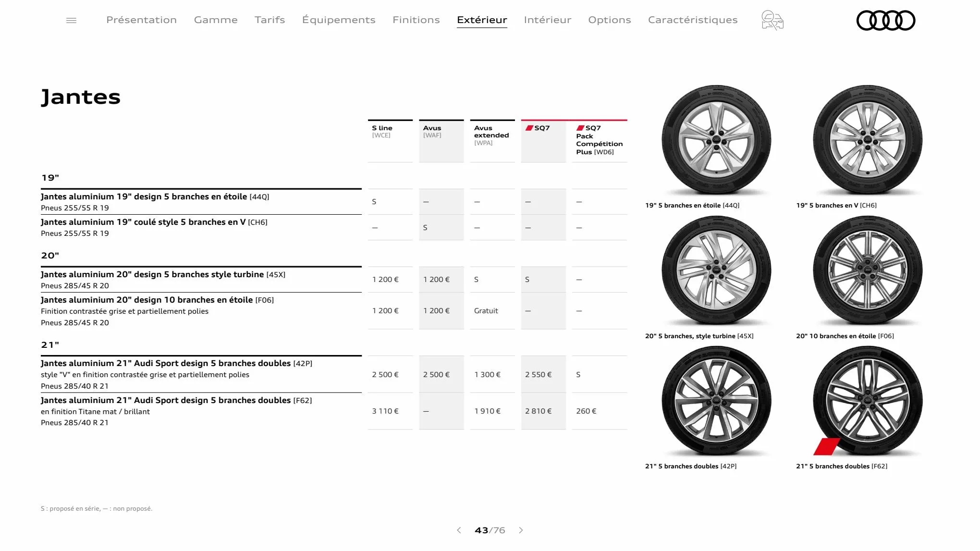Click the page counter 43/76
Image resolution: width=980 pixels, height=551 pixels.
[490, 530]
